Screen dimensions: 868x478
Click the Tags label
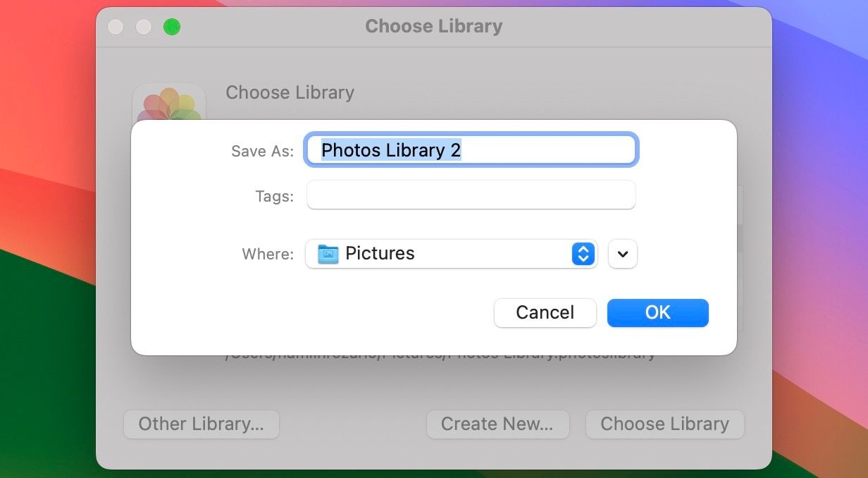pyautogui.click(x=273, y=196)
